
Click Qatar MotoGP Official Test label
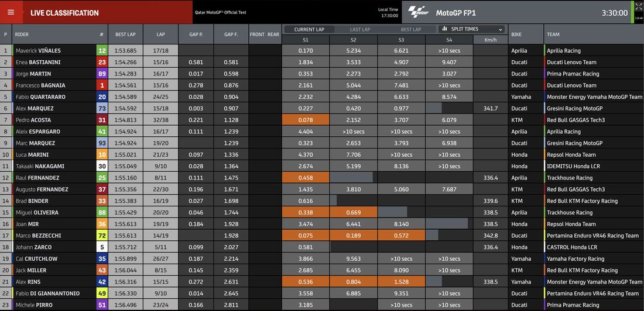pyautogui.click(x=221, y=12)
